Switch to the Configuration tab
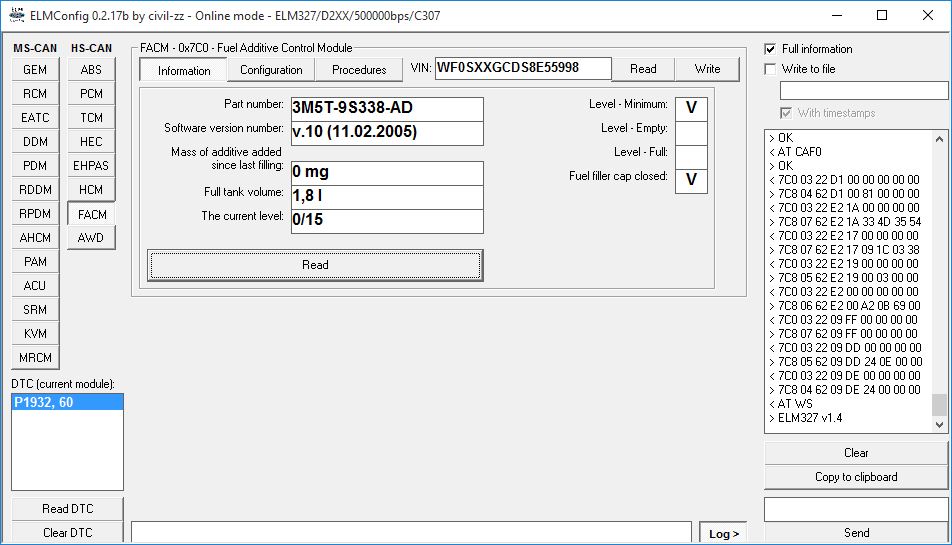 [x=271, y=70]
